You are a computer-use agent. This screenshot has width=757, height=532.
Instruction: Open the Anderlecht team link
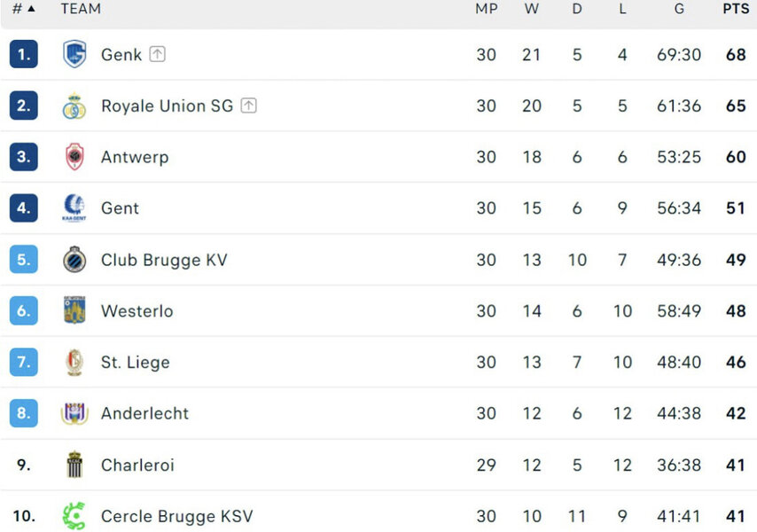(144, 413)
